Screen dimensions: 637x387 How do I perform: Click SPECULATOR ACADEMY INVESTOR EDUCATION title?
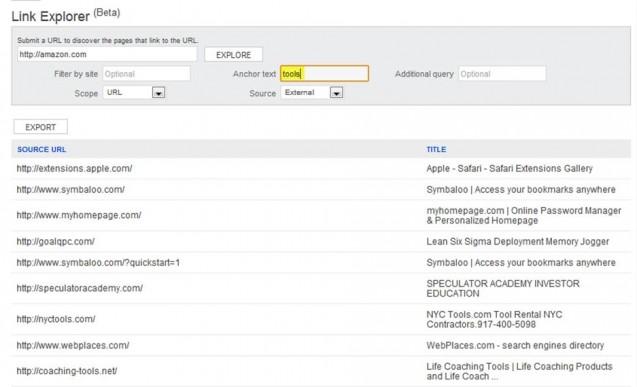pyautogui.click(x=503, y=289)
